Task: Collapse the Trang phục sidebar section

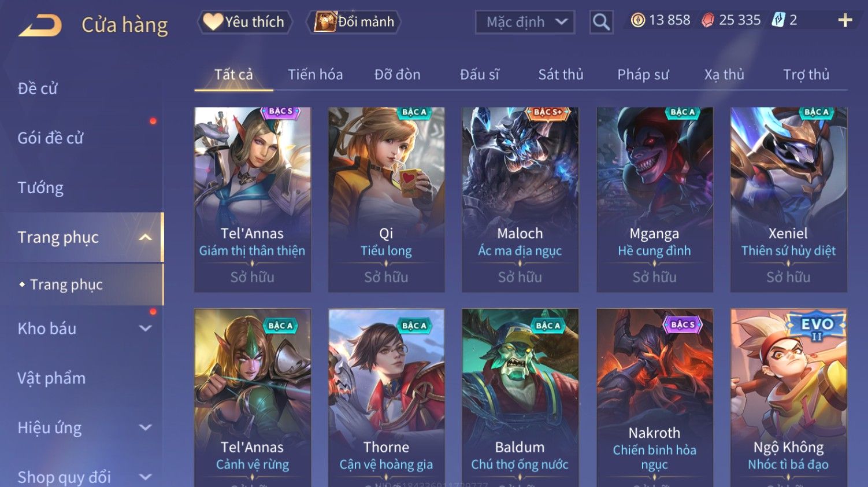Action: coord(145,237)
